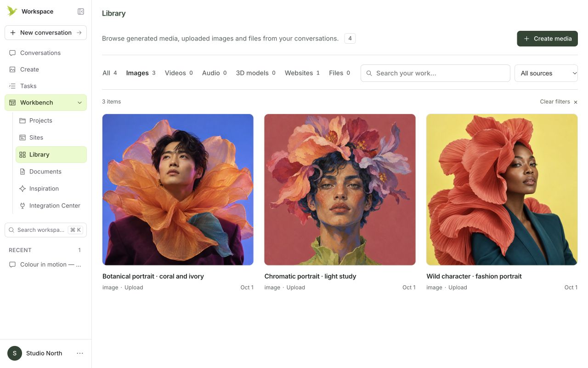The height and width of the screenshot is (368, 588).
Task: Switch to the Websites tab
Action: pyautogui.click(x=302, y=73)
